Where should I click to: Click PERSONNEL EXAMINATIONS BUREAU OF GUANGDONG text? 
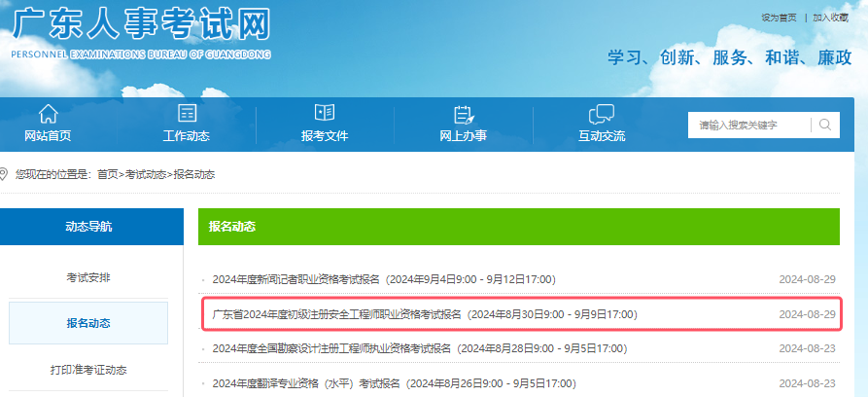[141, 54]
